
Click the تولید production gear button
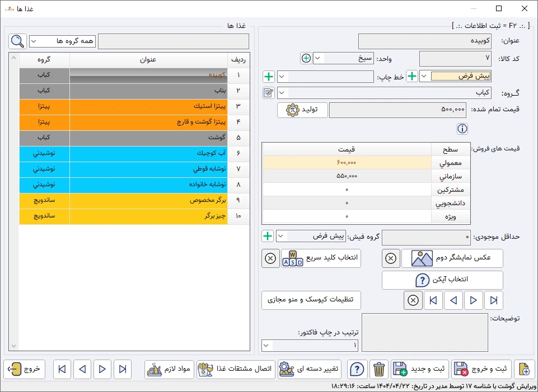tap(302, 110)
